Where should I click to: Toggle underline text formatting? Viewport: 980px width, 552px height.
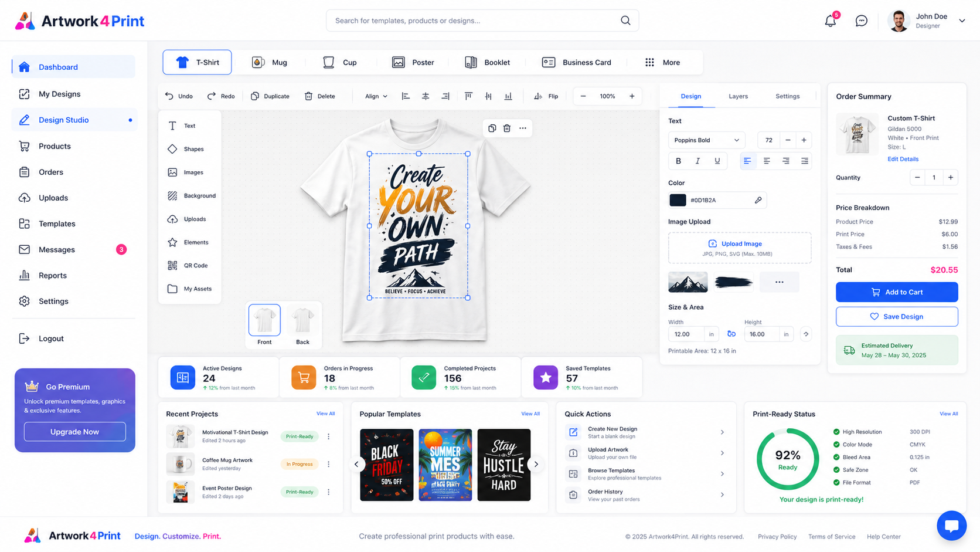[x=717, y=161]
